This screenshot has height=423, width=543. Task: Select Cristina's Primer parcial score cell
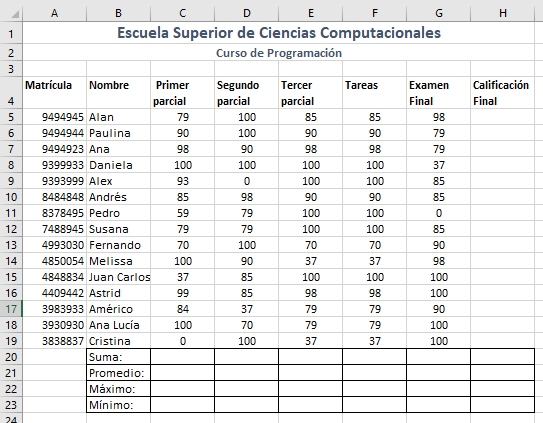[x=183, y=341]
